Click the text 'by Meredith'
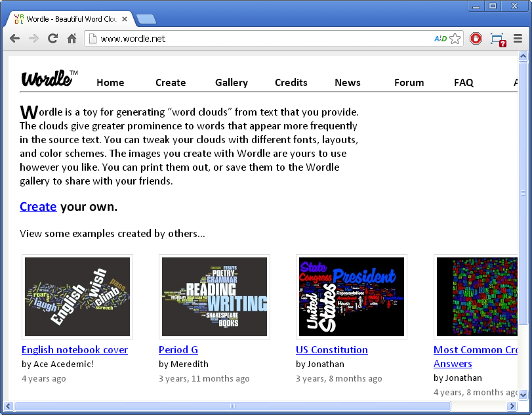This screenshot has height=415, width=532. coord(184,364)
